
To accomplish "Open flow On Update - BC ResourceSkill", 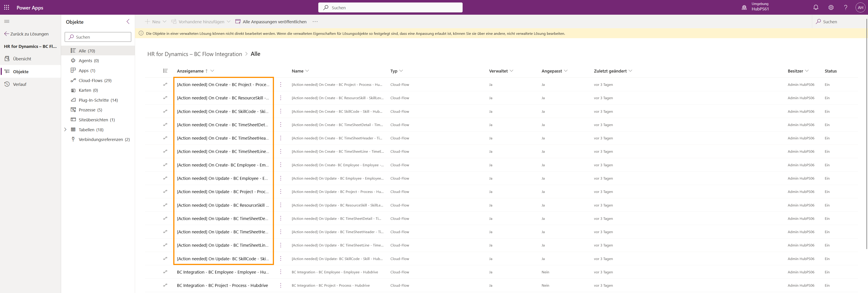I will (223, 205).
